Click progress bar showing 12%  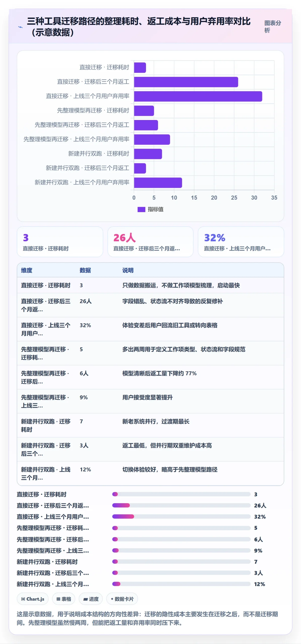(x=181, y=584)
